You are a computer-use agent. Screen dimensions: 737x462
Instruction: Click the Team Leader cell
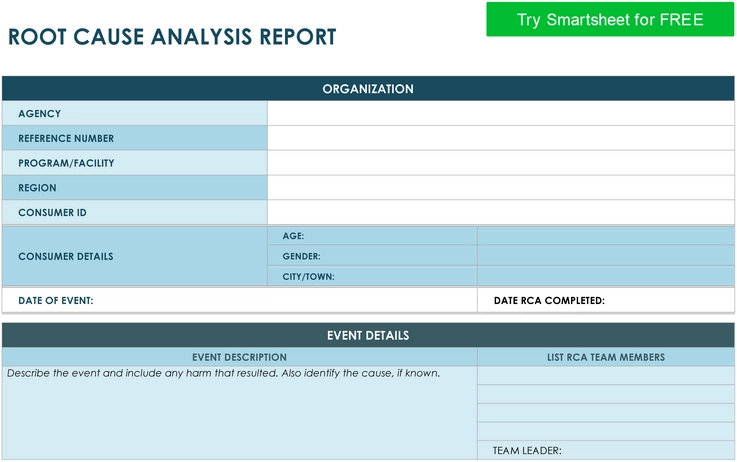pos(606,450)
